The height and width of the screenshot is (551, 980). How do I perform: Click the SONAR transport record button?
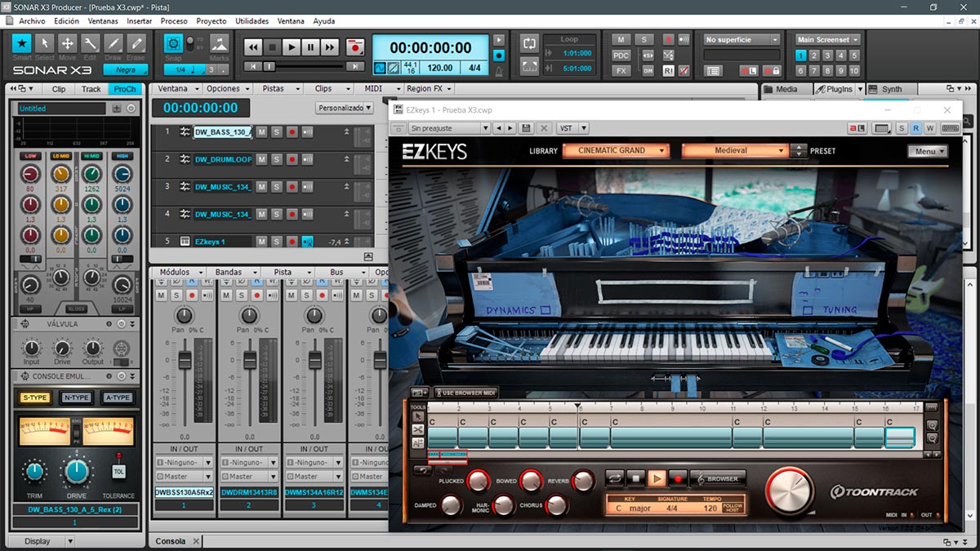[x=354, y=47]
